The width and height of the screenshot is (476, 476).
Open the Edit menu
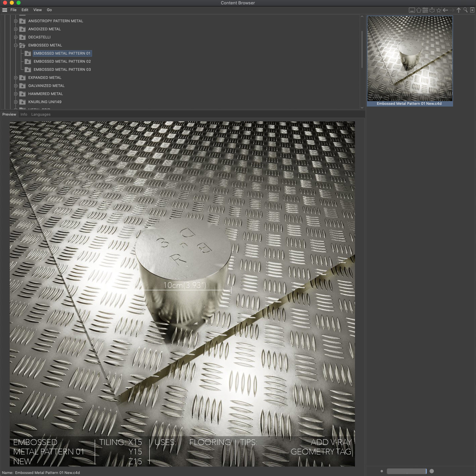pyautogui.click(x=25, y=10)
